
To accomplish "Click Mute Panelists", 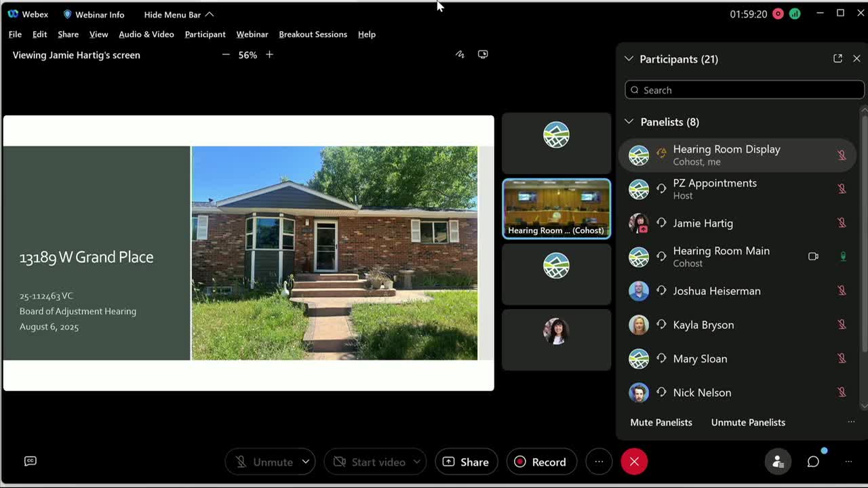I will click(x=661, y=422).
